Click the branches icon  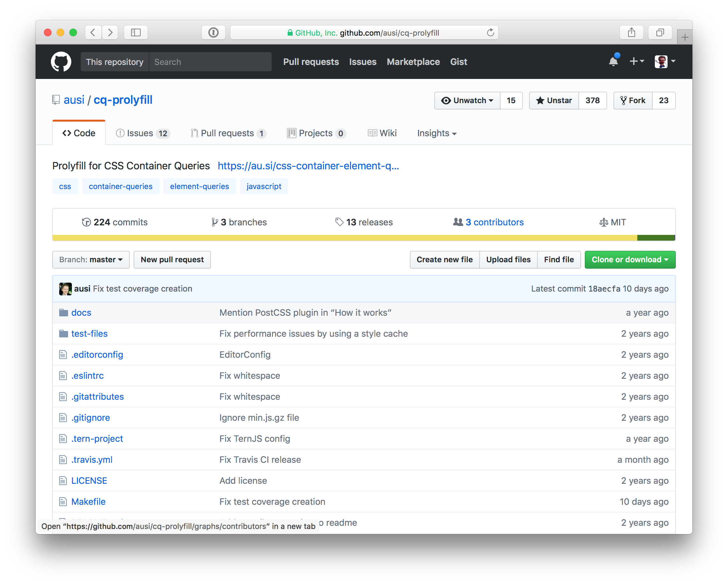214,222
